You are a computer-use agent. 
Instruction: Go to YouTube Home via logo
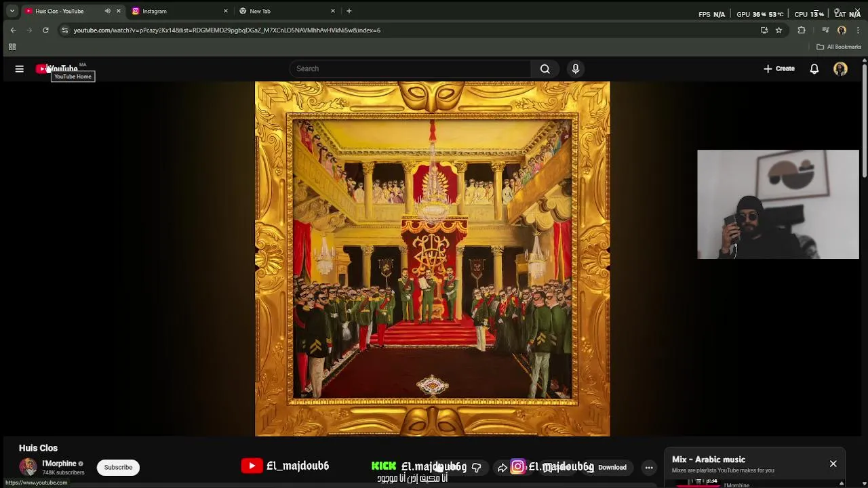[x=58, y=68]
